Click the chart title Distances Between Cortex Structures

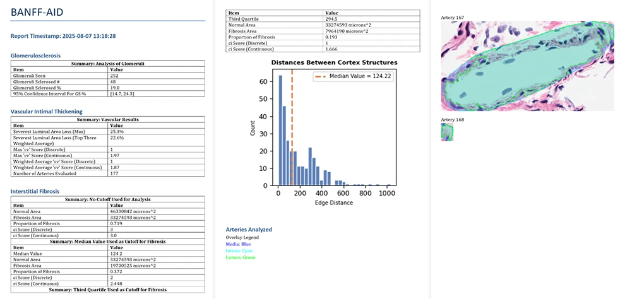tap(335, 62)
